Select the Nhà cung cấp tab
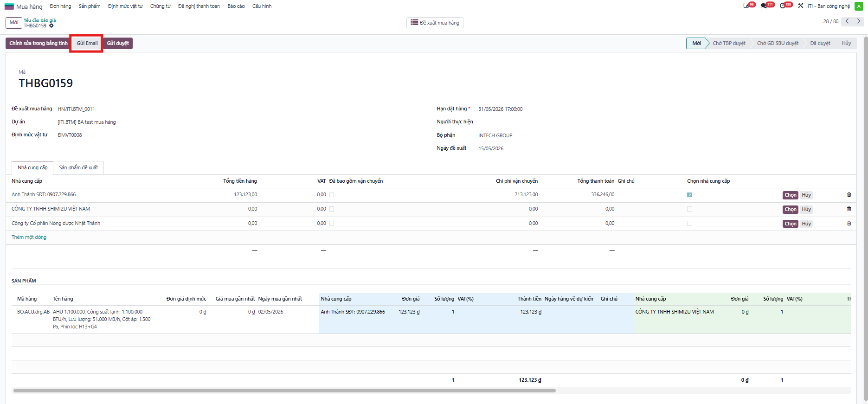 click(x=32, y=167)
